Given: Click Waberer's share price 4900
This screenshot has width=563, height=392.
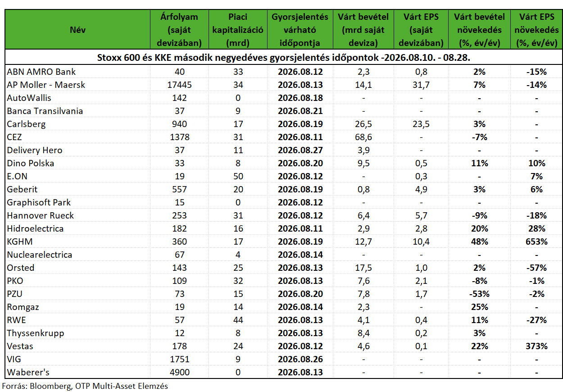Looking at the screenshot, I should coord(179,372).
